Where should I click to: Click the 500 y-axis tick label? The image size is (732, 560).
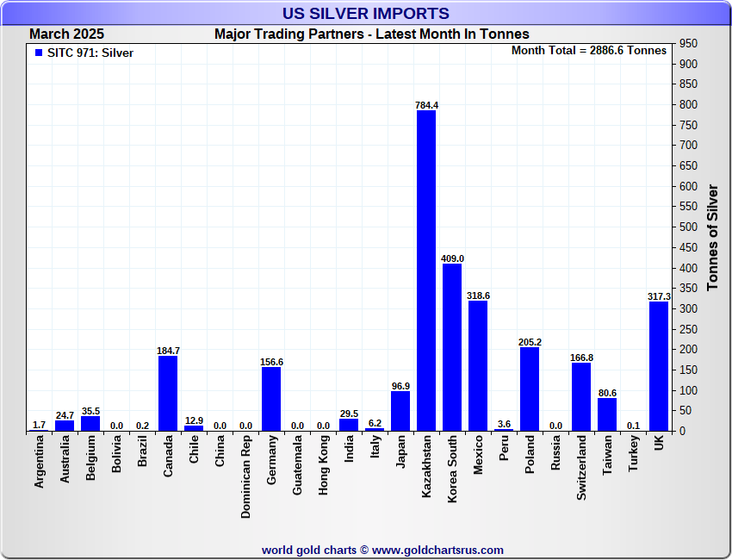[688, 227]
